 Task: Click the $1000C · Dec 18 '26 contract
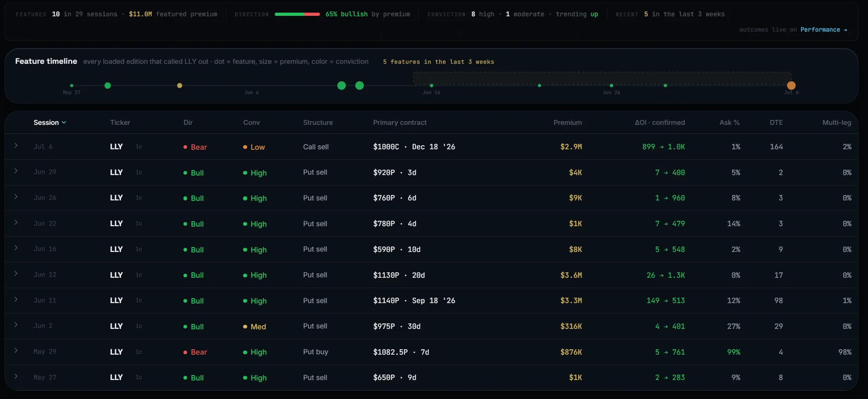click(414, 147)
